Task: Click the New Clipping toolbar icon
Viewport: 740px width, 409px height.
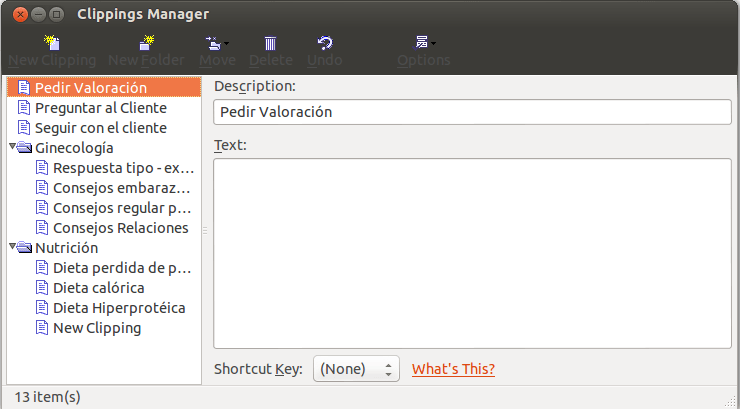Action: coord(52,43)
